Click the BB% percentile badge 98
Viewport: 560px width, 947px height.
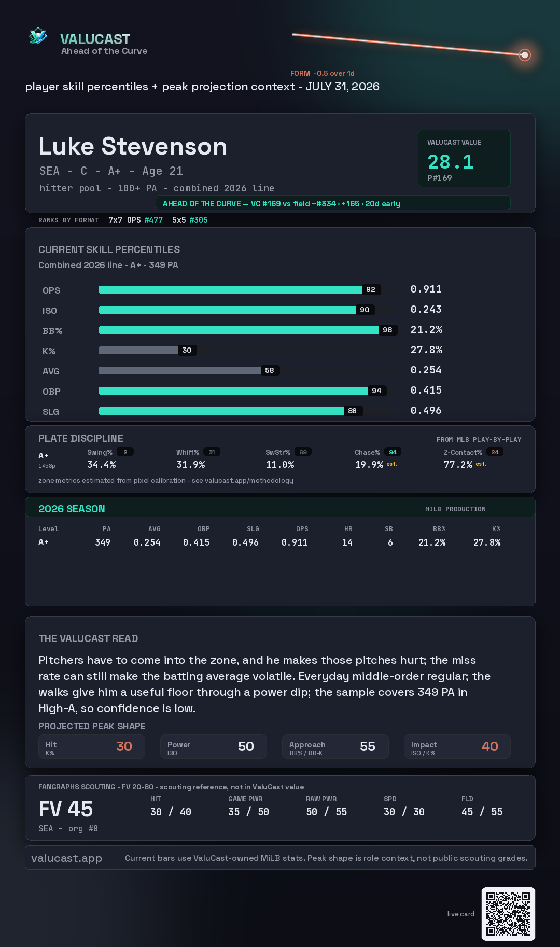pos(387,330)
